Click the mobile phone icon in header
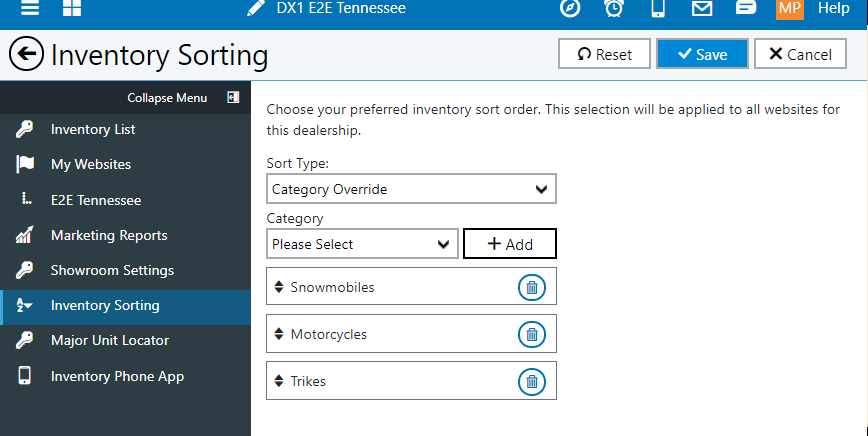The height and width of the screenshot is (436, 868). (x=658, y=8)
